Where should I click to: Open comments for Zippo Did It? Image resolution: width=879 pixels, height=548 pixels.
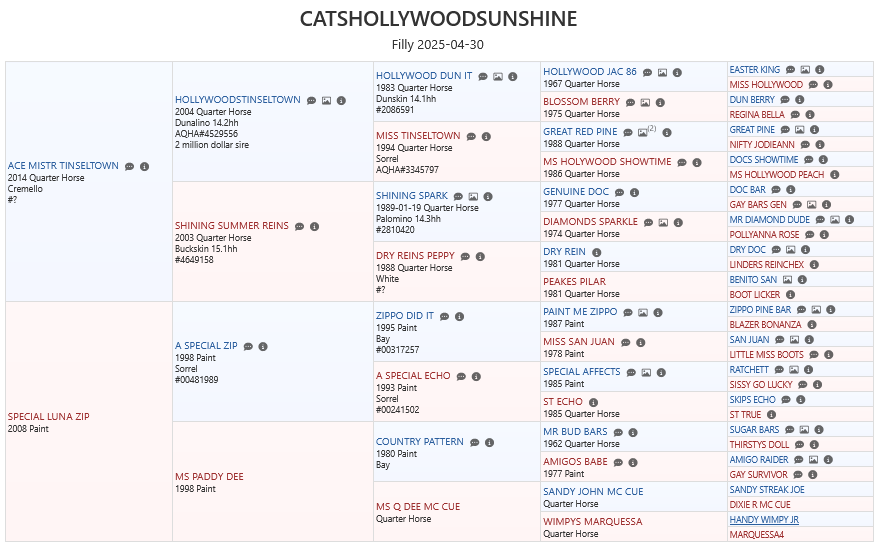444,316
